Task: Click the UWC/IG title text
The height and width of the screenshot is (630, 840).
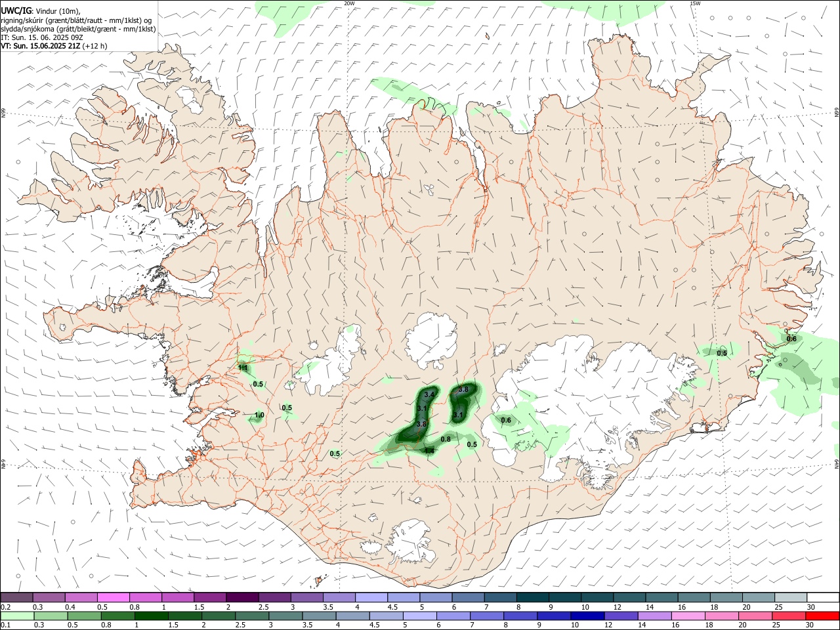Action: 16,10
